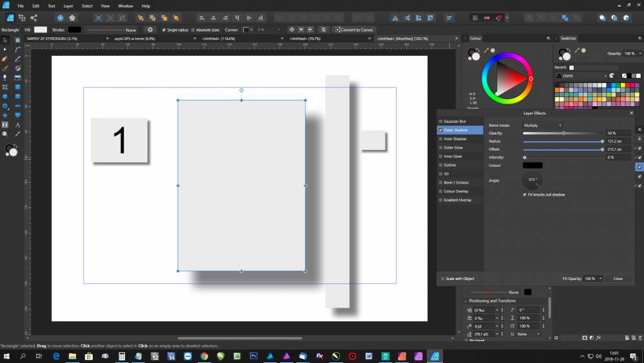Enable the Gaussian Blur effect checkbox
The height and width of the screenshot is (363, 644).
pyautogui.click(x=440, y=121)
